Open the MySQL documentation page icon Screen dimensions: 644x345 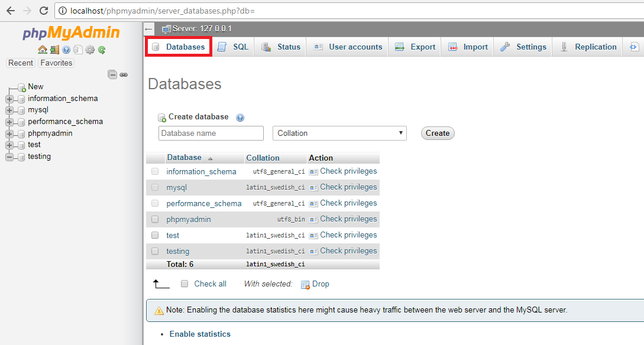pos(78,50)
